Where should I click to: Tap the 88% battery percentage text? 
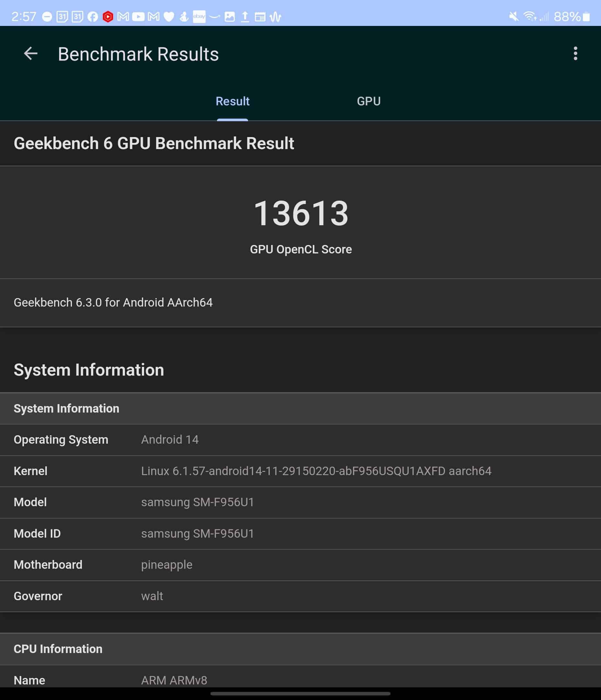567,17
